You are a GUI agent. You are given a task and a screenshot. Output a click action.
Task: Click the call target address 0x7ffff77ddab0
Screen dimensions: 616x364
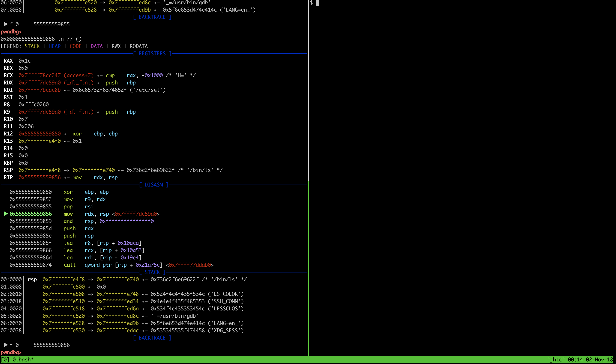190,265
